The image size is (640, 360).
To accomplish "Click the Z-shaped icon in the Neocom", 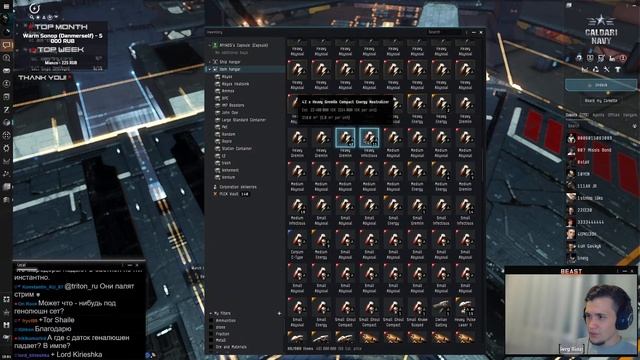I will click(7, 110).
